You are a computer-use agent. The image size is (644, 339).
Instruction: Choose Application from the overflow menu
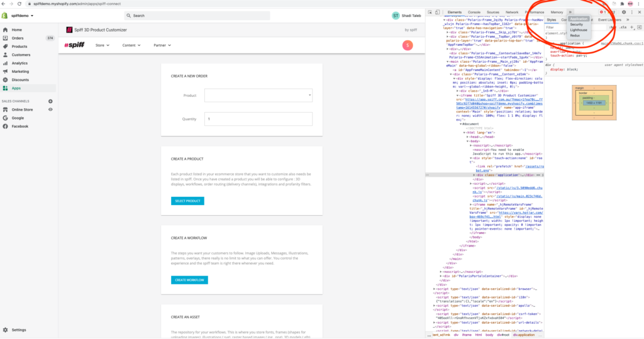pyautogui.click(x=579, y=19)
